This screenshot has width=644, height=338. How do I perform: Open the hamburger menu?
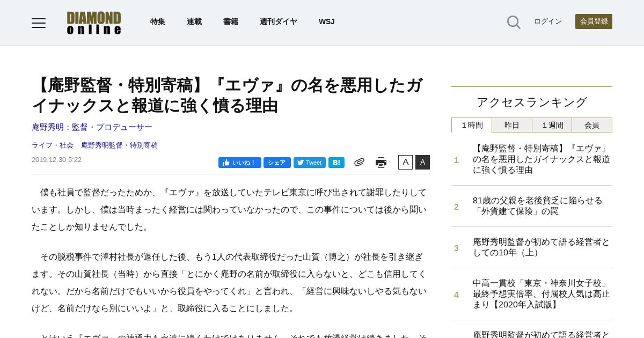[39, 23]
